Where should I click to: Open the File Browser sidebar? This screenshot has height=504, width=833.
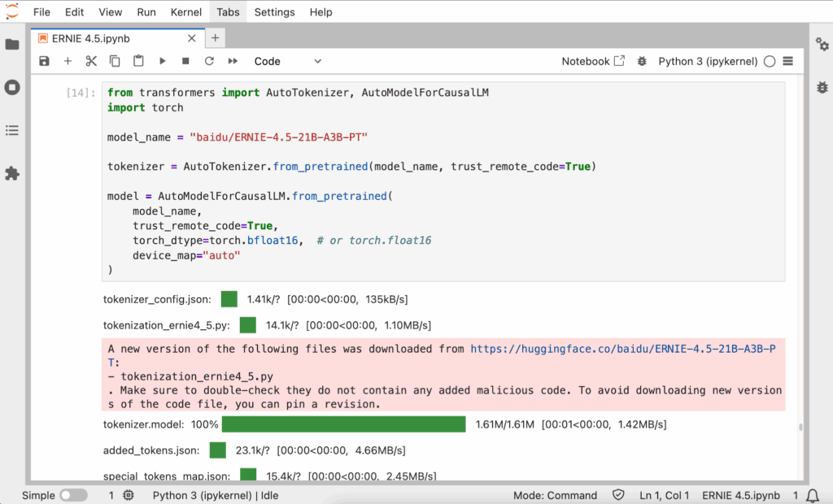click(12, 44)
